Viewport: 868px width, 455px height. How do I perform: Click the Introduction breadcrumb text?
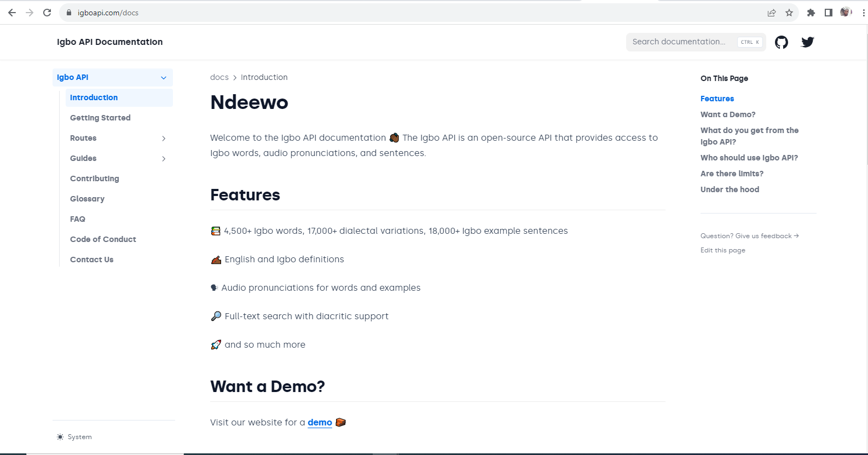point(264,77)
